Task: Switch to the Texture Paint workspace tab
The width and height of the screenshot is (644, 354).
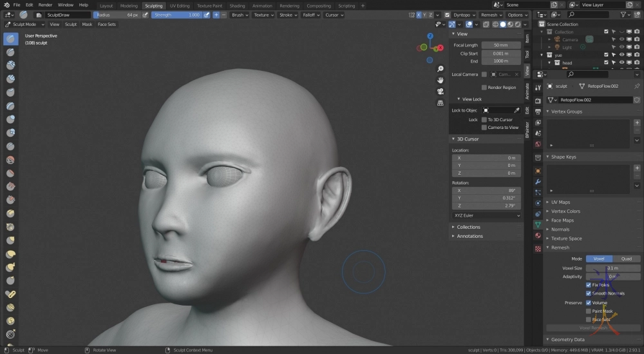Action: coord(209,5)
